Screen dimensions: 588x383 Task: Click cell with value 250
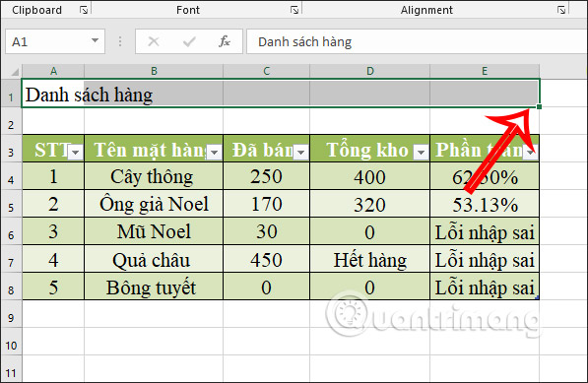point(266,176)
